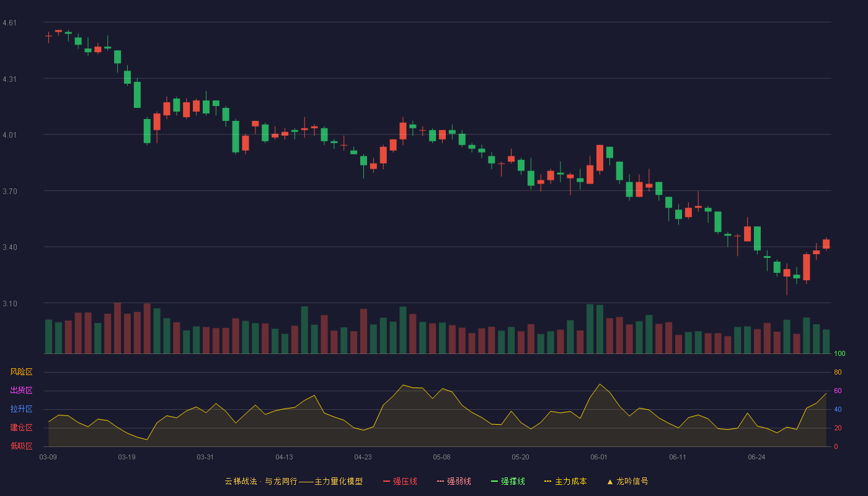
Task: Click the last red candlestick on the chart
Action: click(x=826, y=244)
